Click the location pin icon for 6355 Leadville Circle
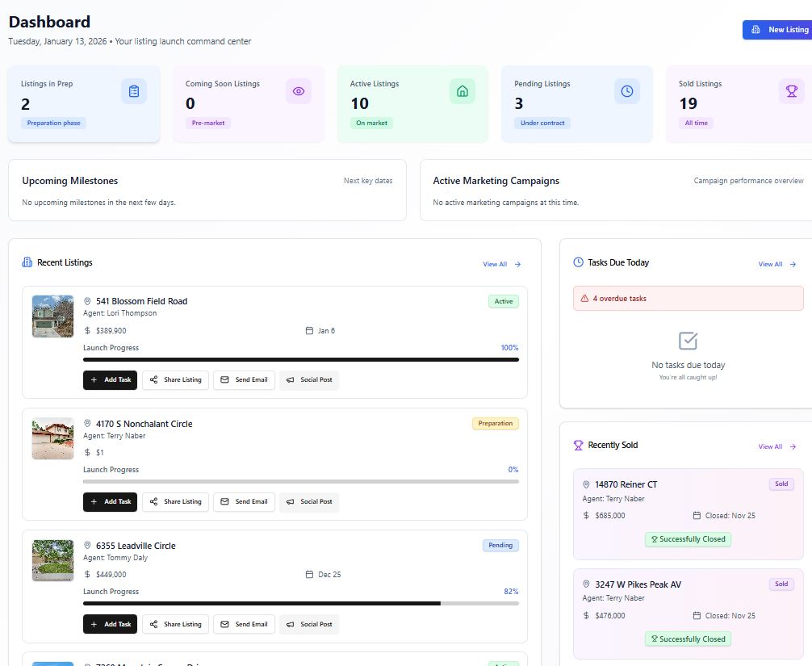The image size is (812, 666). (87, 546)
